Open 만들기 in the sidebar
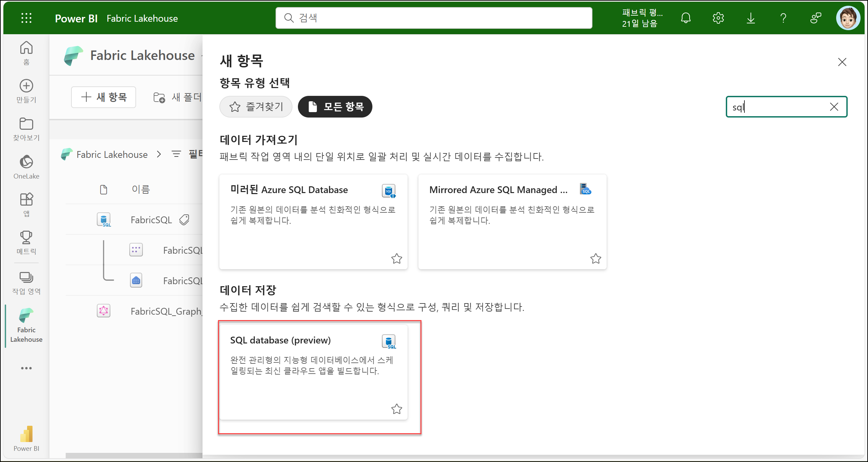 click(x=26, y=91)
